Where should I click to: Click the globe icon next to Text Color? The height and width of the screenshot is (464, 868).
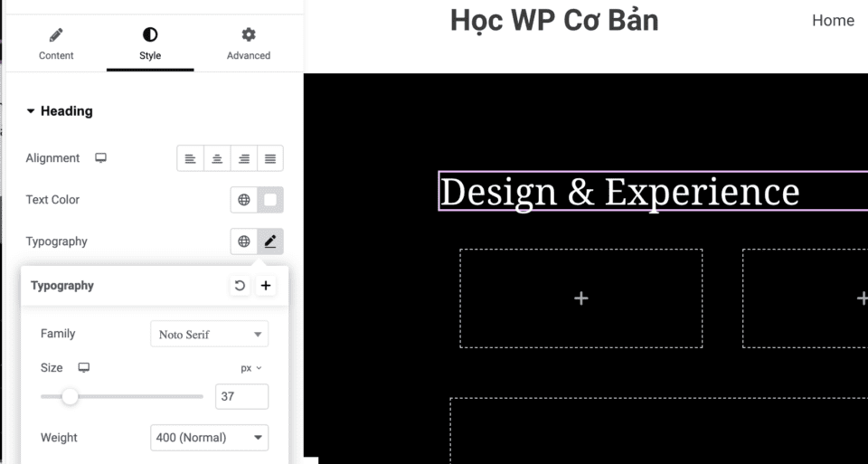point(244,200)
